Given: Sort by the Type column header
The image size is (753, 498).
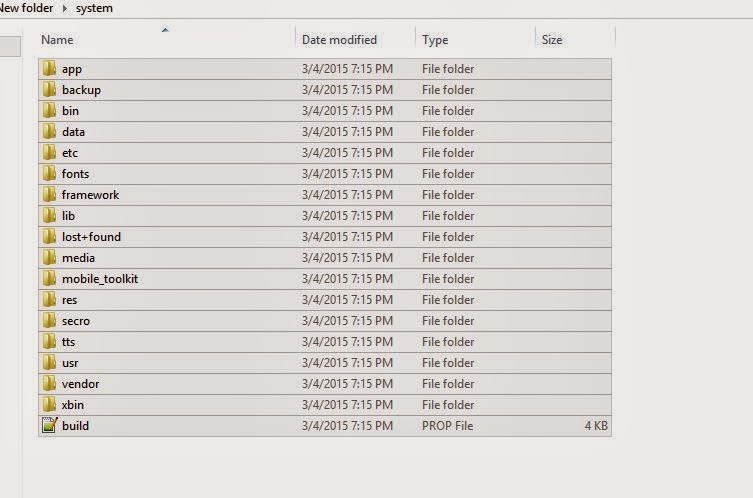Looking at the screenshot, I should (435, 40).
